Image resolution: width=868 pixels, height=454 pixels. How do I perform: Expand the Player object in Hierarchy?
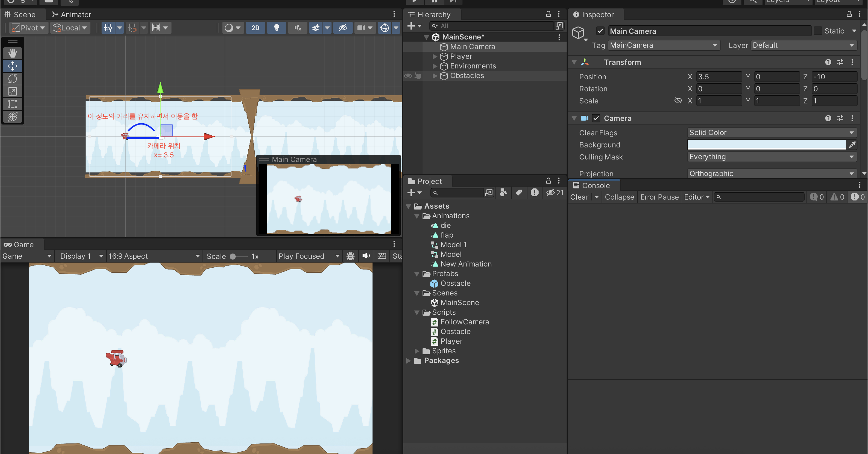pyautogui.click(x=435, y=57)
